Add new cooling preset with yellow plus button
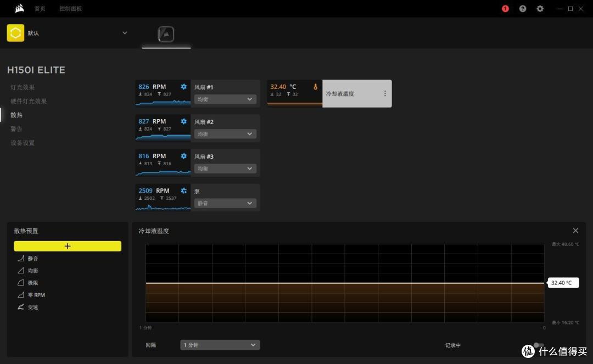 [68, 246]
